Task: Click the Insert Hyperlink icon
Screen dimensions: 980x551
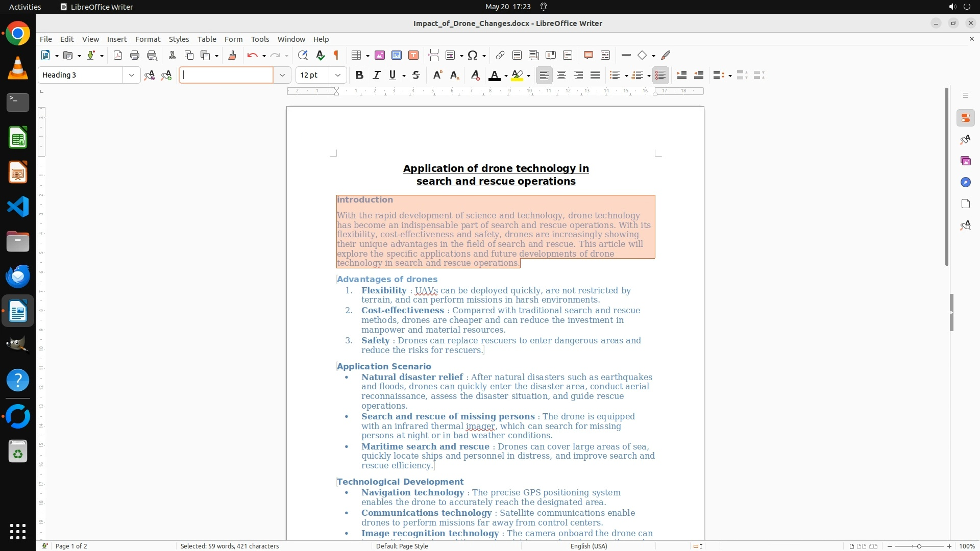Action: pos(500,55)
